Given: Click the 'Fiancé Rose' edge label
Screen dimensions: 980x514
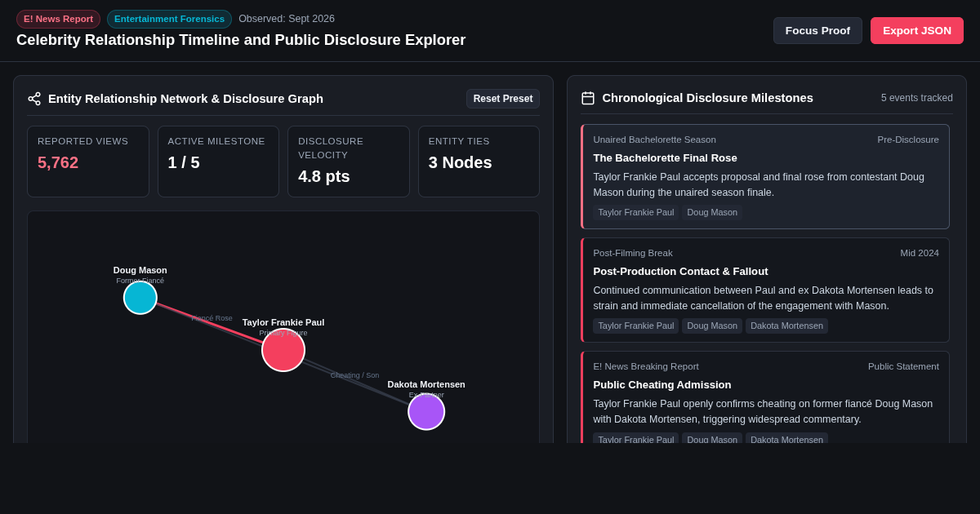Looking at the screenshot, I should click(212, 318).
